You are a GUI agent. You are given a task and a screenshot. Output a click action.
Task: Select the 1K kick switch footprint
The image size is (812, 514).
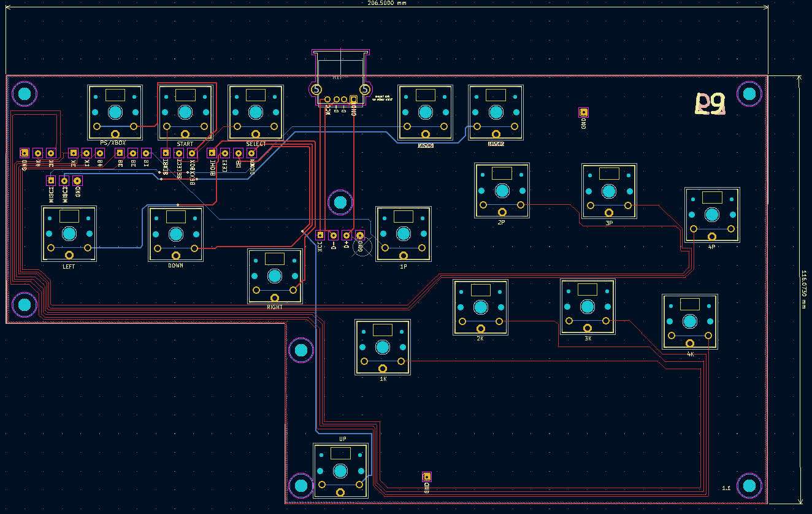click(x=383, y=347)
